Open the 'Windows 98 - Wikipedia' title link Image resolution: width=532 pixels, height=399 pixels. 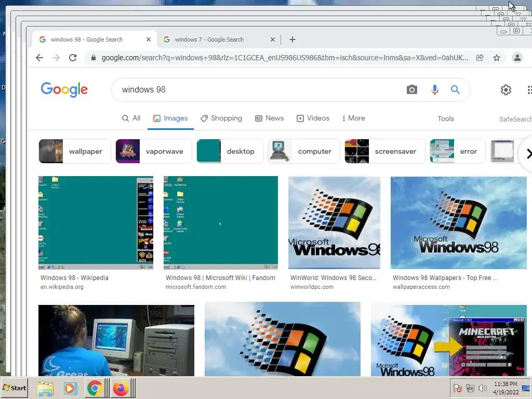(x=74, y=278)
